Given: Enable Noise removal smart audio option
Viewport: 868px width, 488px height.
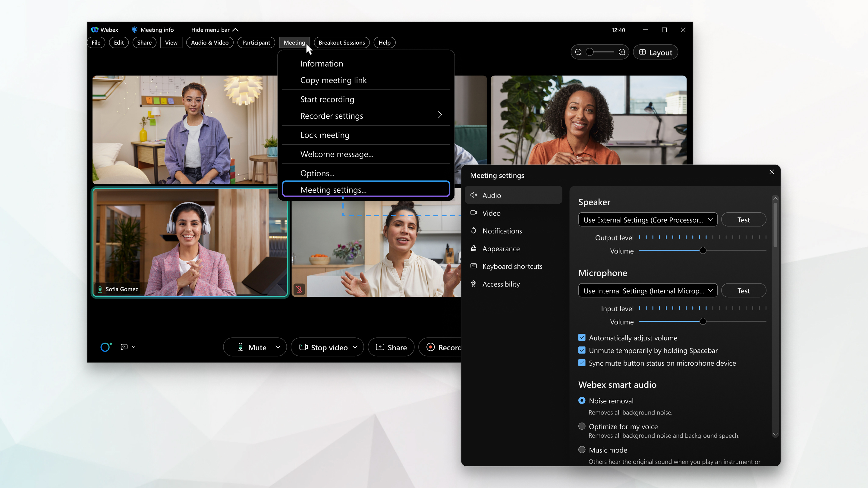Looking at the screenshot, I should [581, 400].
